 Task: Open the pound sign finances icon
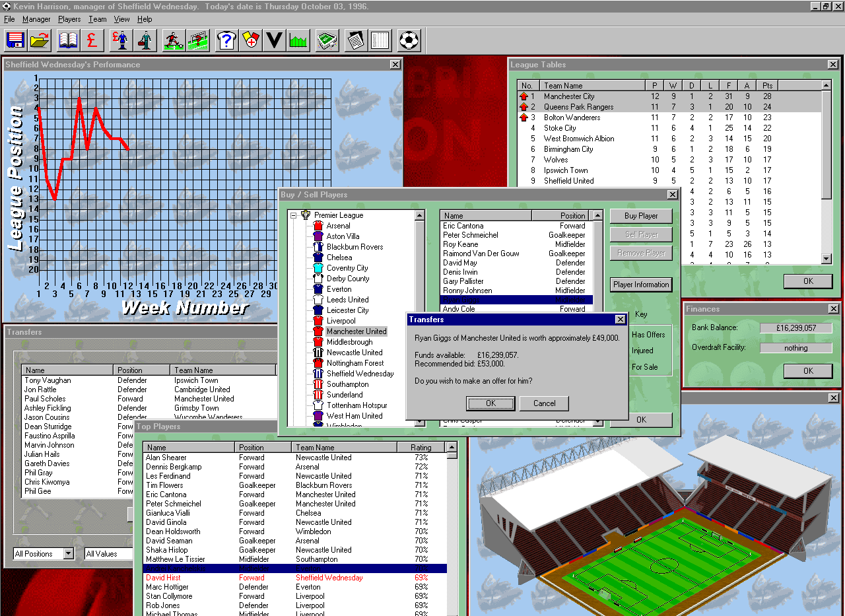[x=92, y=40]
